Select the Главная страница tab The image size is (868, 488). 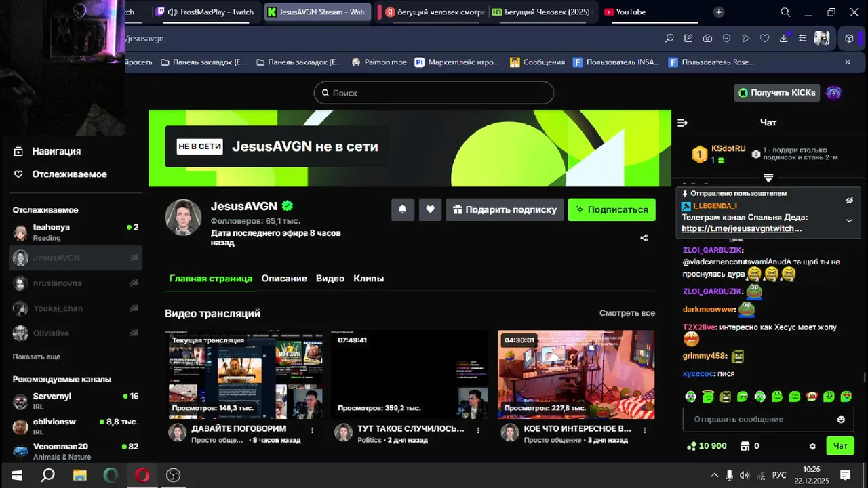coord(211,279)
